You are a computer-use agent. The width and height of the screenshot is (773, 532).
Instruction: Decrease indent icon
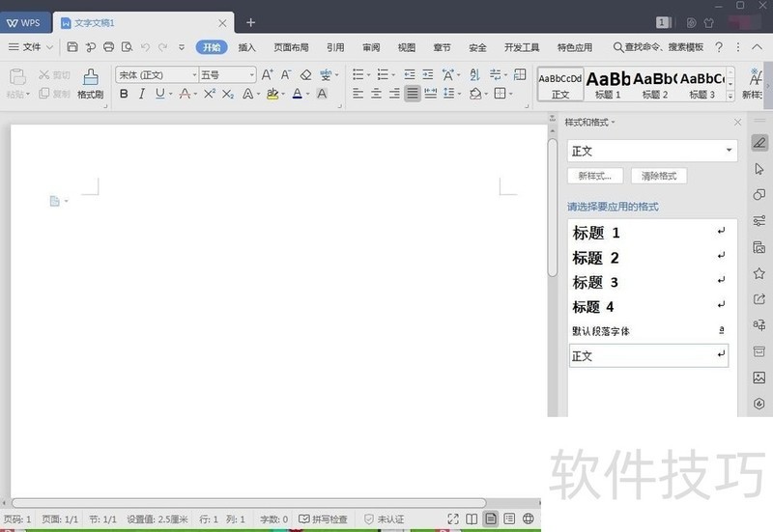point(409,75)
